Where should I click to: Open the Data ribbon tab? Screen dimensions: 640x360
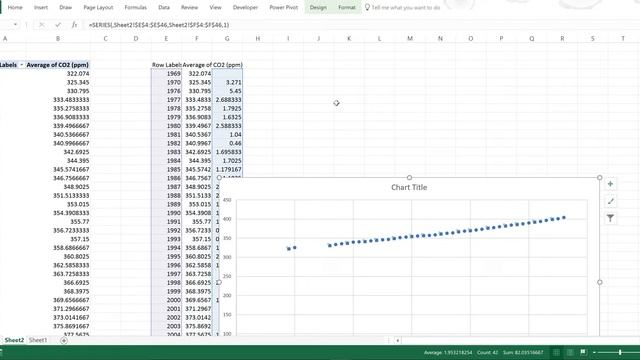point(164,7)
